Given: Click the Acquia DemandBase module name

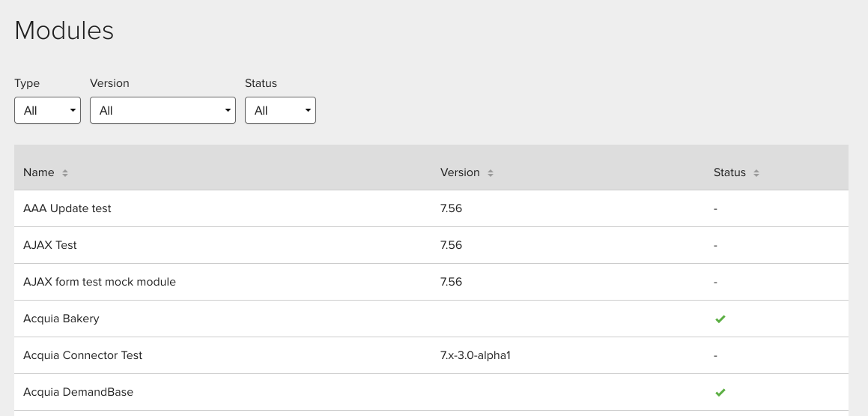Looking at the screenshot, I should (78, 392).
